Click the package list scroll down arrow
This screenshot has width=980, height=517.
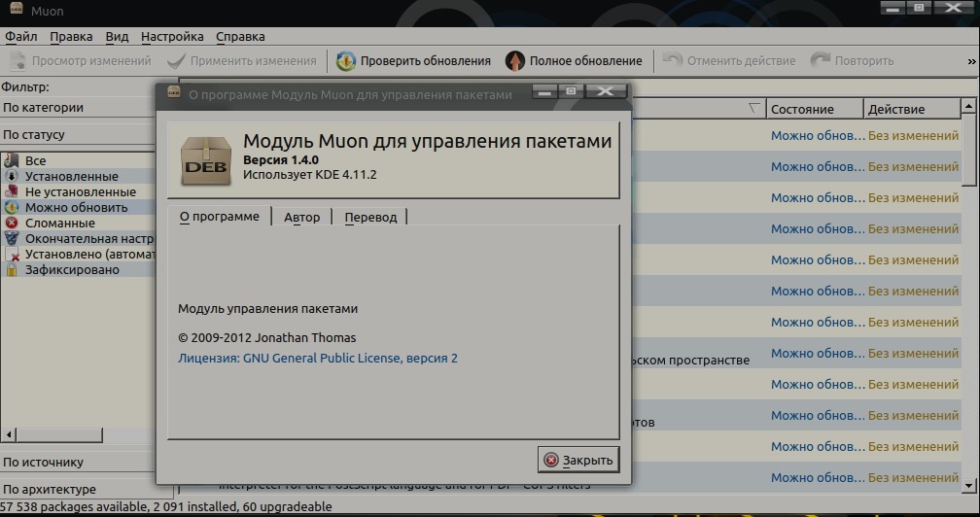(969, 485)
